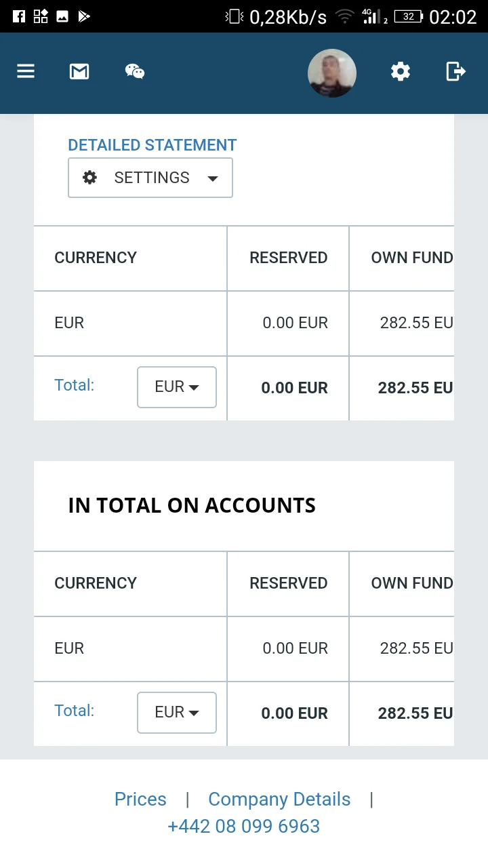Viewport: 488px width, 868px height.
Task: Call the +442 08 099 6963 number
Action: tap(243, 827)
